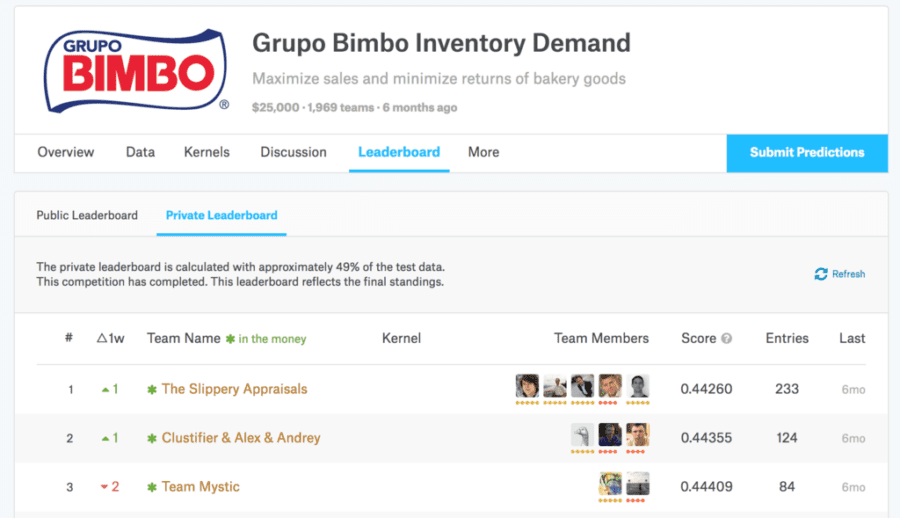The height and width of the screenshot is (518, 900).
Task: Switch to Public Leaderboard tab
Action: [87, 215]
